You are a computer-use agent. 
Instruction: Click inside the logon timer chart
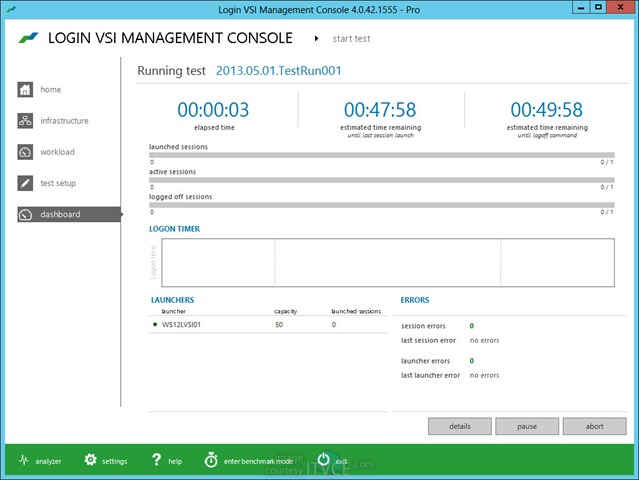(x=388, y=262)
